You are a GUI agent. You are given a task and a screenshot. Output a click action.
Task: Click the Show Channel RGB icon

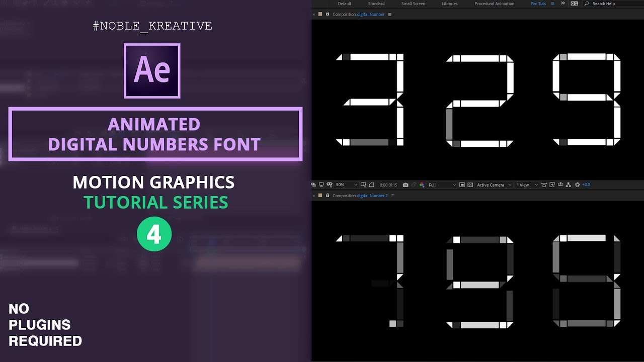point(422,185)
